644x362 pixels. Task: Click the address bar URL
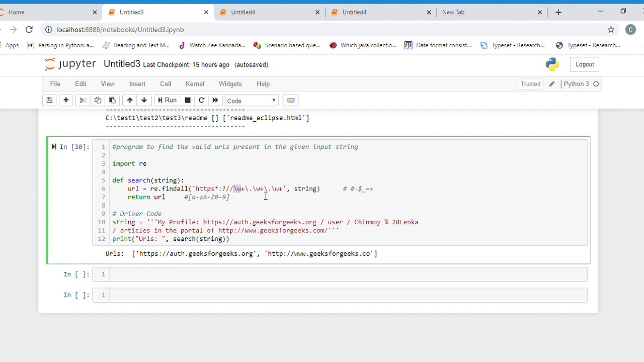120,30
